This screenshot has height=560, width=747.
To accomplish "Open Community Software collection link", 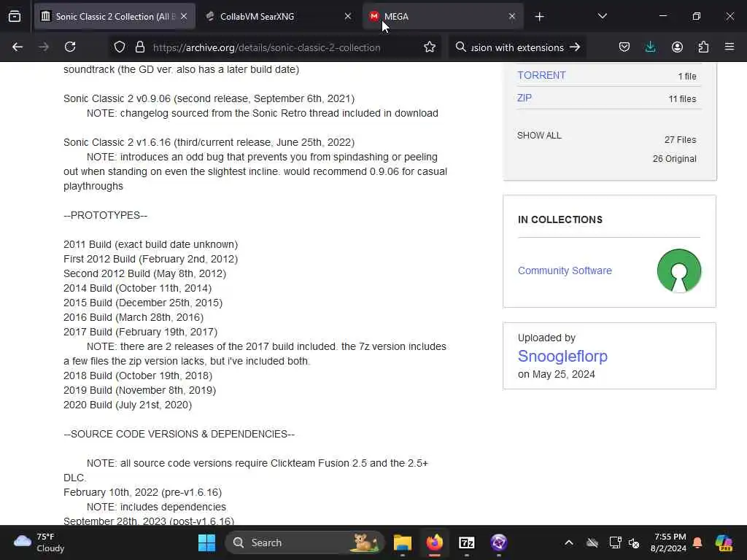I will click(565, 271).
